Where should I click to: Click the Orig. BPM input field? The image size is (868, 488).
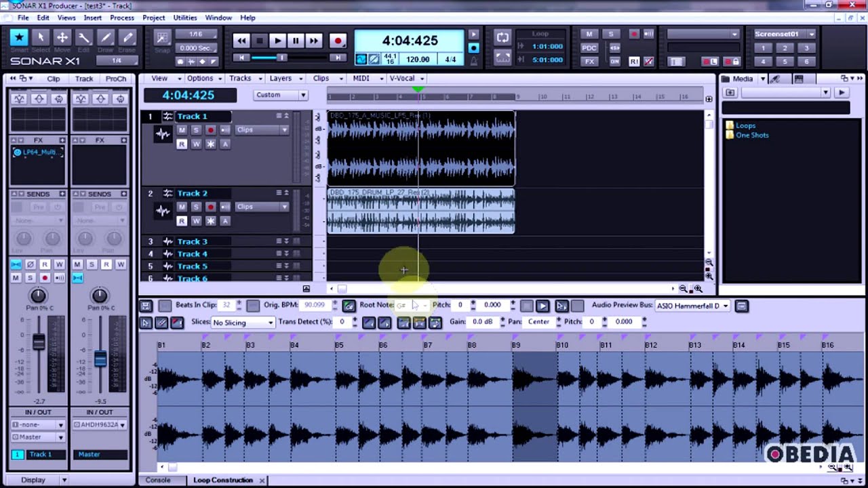[315, 305]
